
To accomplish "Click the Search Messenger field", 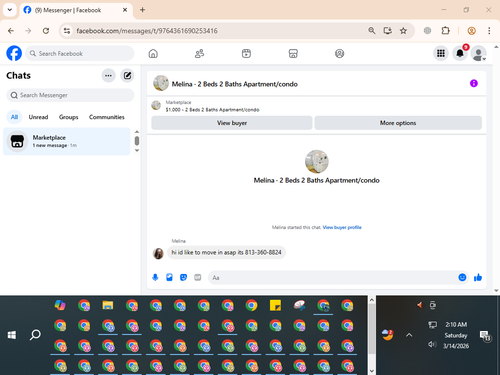I will pos(70,95).
